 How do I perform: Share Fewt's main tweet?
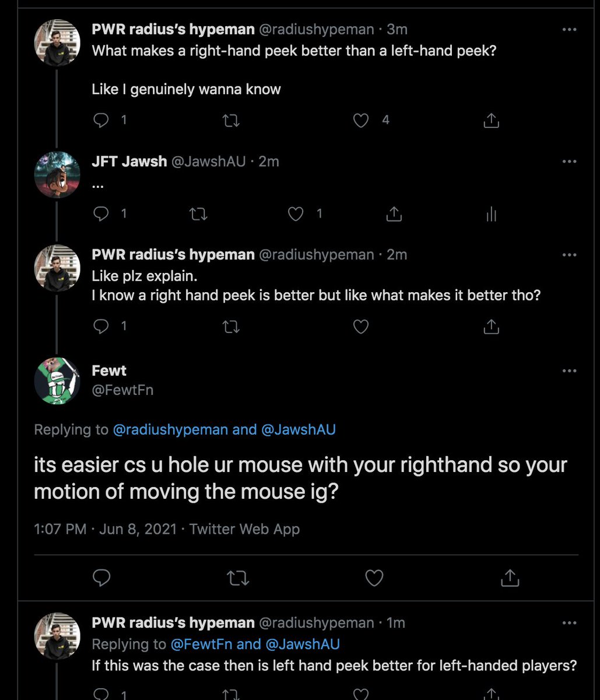(510, 578)
